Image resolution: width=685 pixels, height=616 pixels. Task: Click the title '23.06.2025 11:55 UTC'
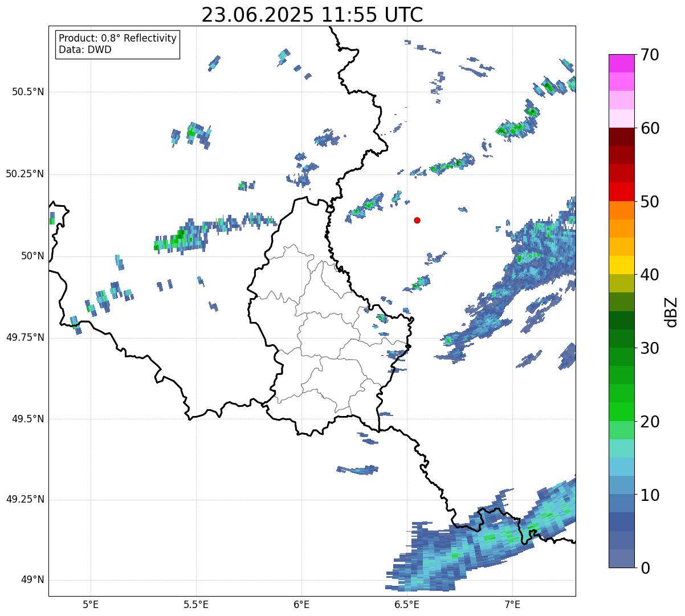[x=312, y=15]
